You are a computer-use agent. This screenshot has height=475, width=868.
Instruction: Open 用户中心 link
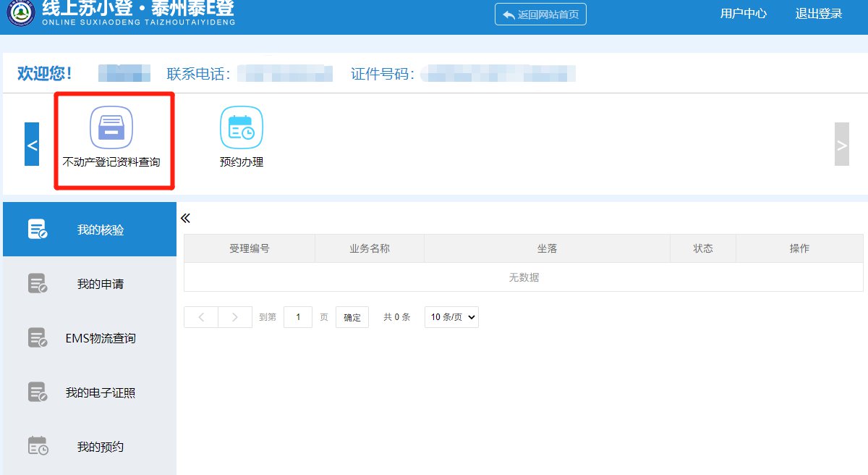[x=743, y=14]
